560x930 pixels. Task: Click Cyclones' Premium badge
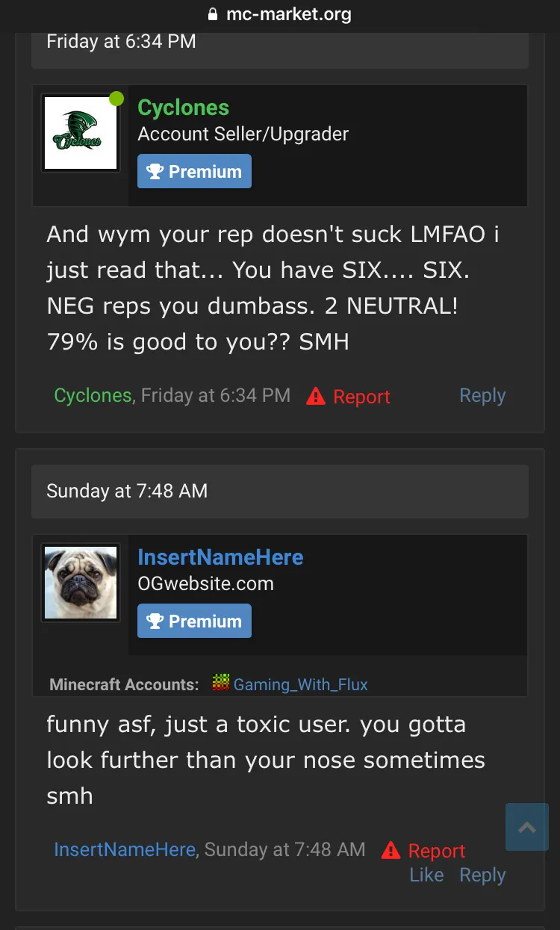click(194, 171)
